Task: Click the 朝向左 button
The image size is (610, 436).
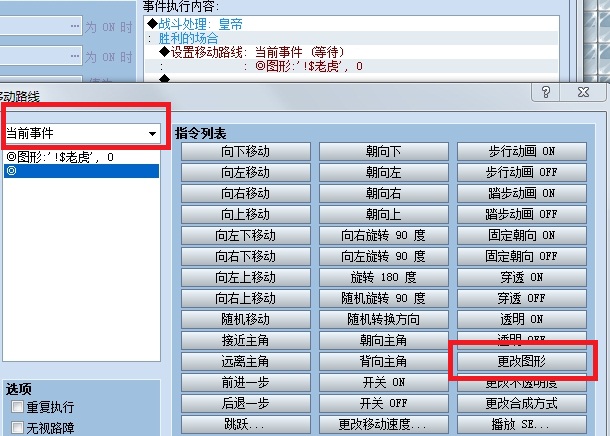Action: 384,172
